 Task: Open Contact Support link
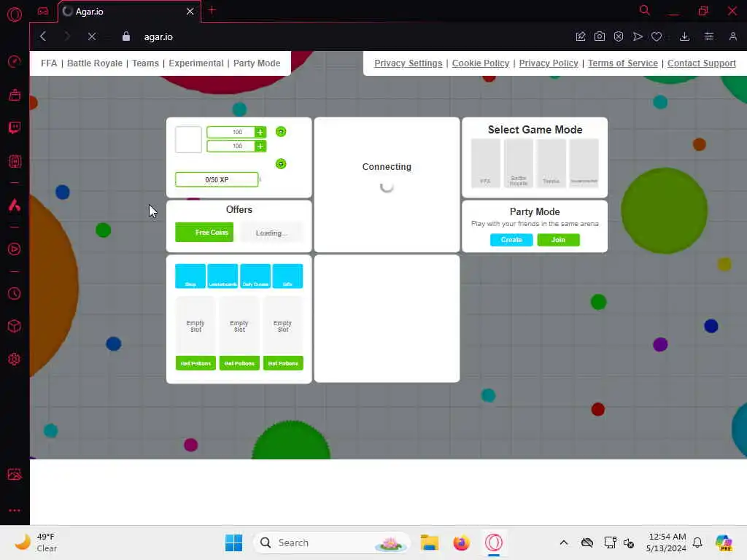tap(701, 63)
